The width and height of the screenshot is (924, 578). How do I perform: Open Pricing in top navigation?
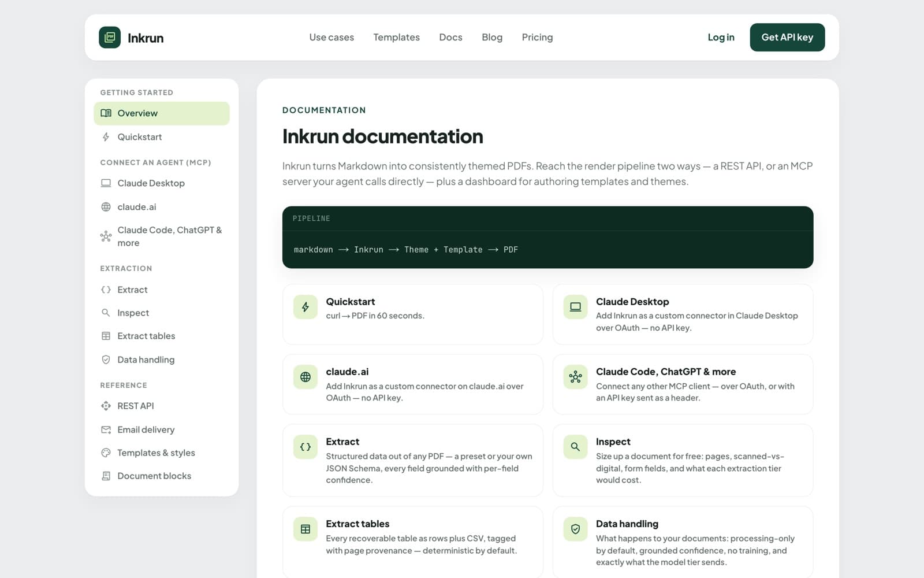coord(537,38)
